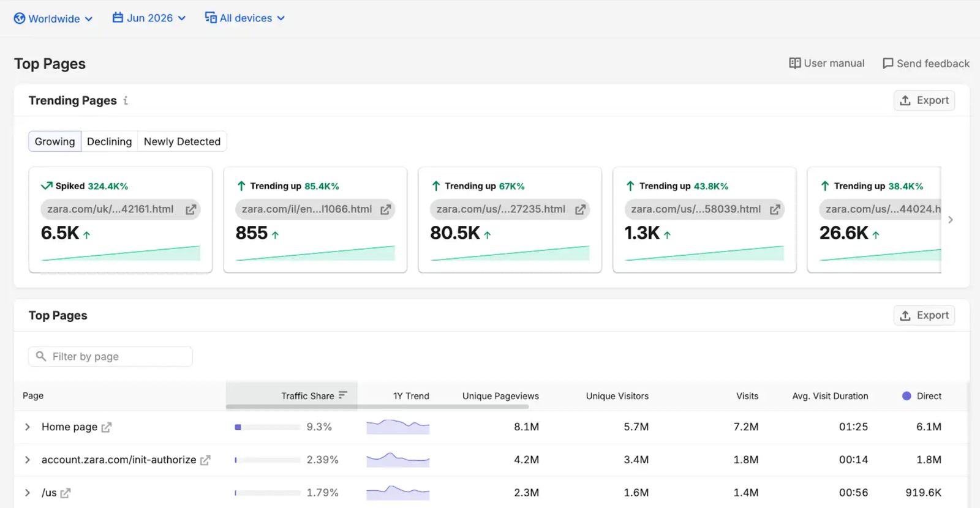Export the Top Pages table
This screenshot has height=508, width=980.
coord(924,315)
